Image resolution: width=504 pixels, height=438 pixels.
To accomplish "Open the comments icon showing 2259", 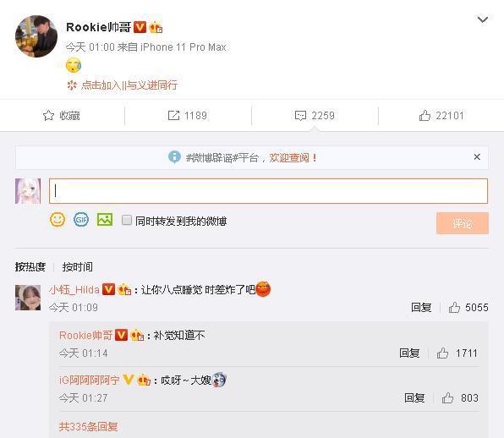I will (300, 115).
